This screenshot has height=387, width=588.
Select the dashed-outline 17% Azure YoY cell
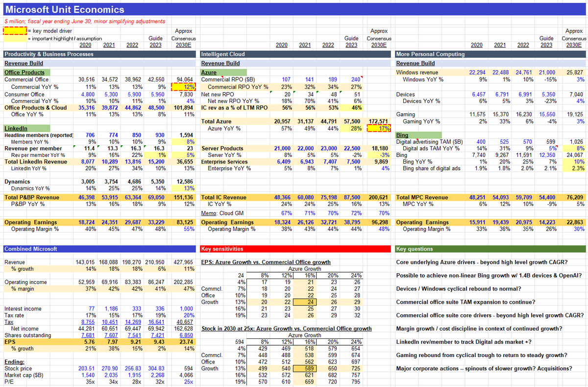(x=379, y=129)
